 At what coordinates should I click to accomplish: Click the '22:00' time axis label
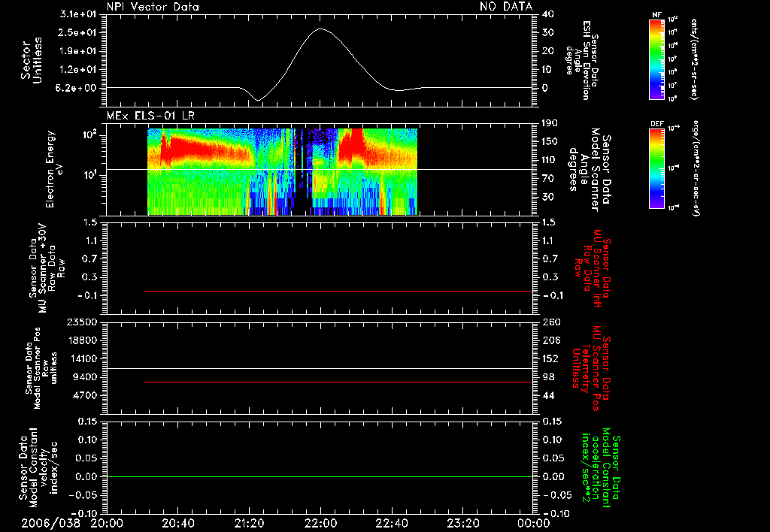click(x=320, y=523)
